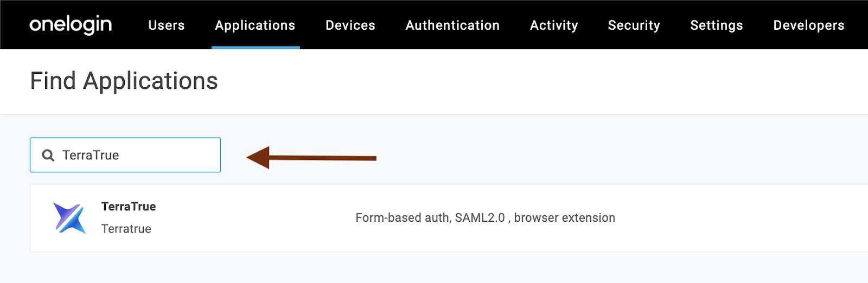Open the Security menu
The height and width of the screenshot is (283, 868).
pos(634,25)
